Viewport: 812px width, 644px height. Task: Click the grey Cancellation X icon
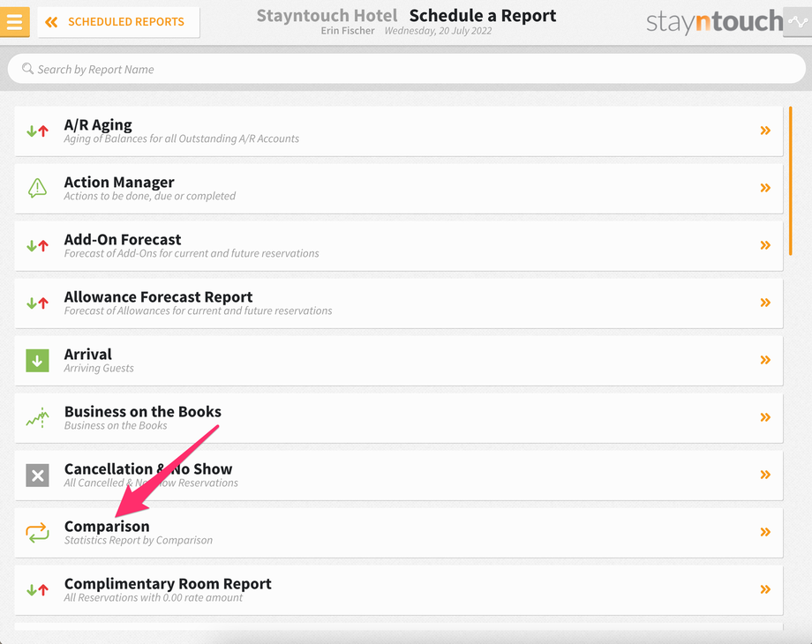click(x=37, y=476)
